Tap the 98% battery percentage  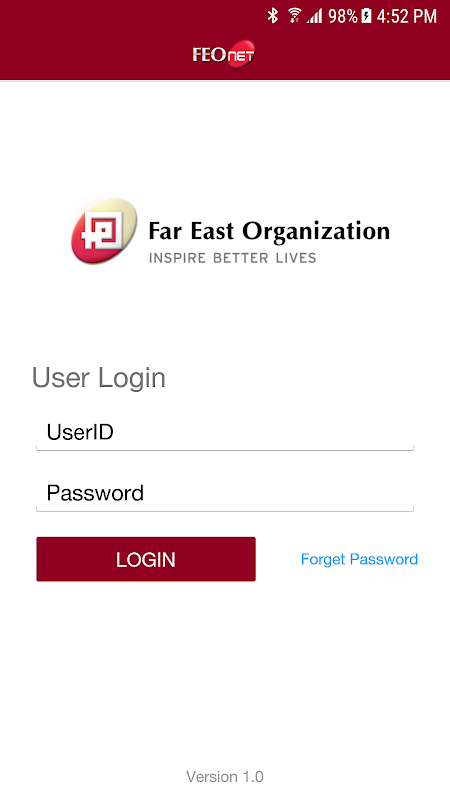342,16
